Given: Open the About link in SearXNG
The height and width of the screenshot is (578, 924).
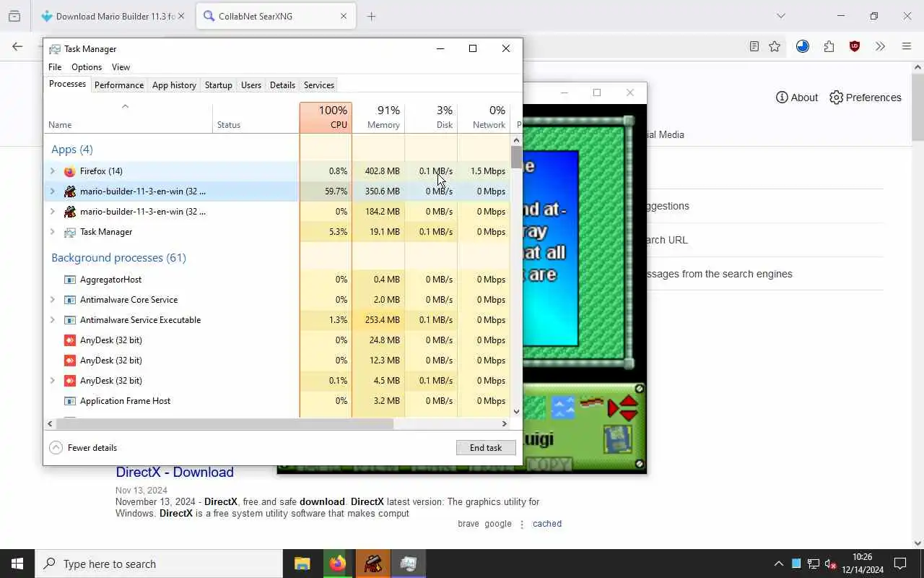Looking at the screenshot, I should [x=797, y=98].
